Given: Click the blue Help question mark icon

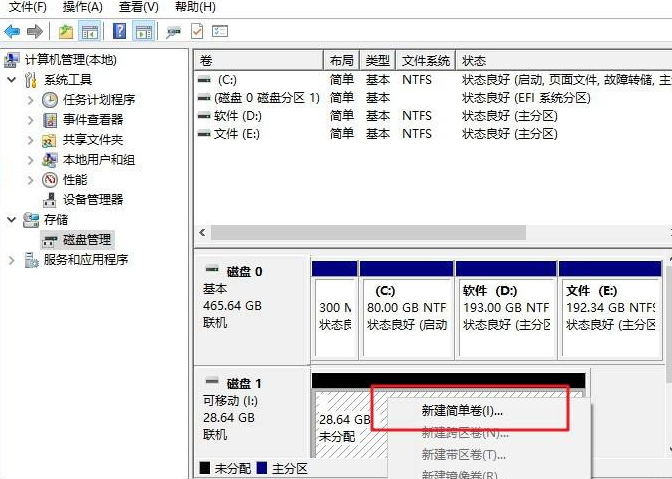Looking at the screenshot, I should click(x=120, y=32).
